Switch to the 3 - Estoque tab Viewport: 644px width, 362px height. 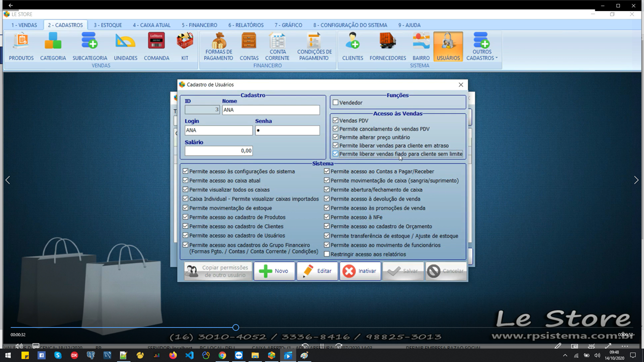(108, 25)
